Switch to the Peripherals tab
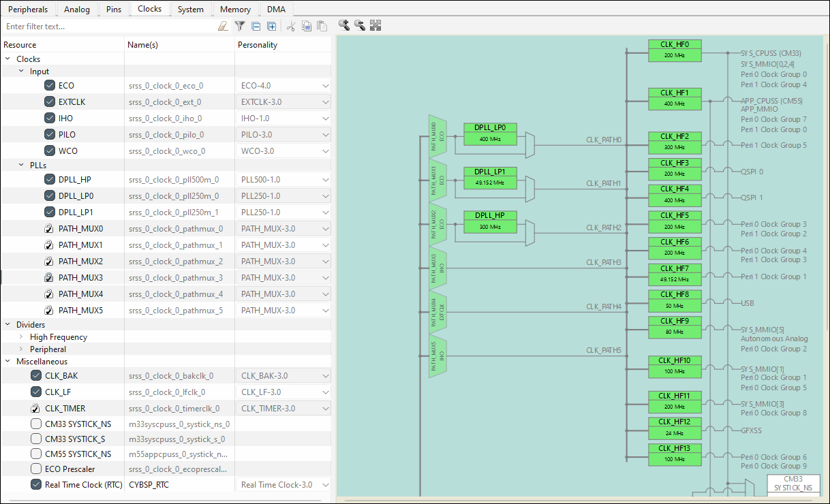830x504 pixels. click(28, 9)
